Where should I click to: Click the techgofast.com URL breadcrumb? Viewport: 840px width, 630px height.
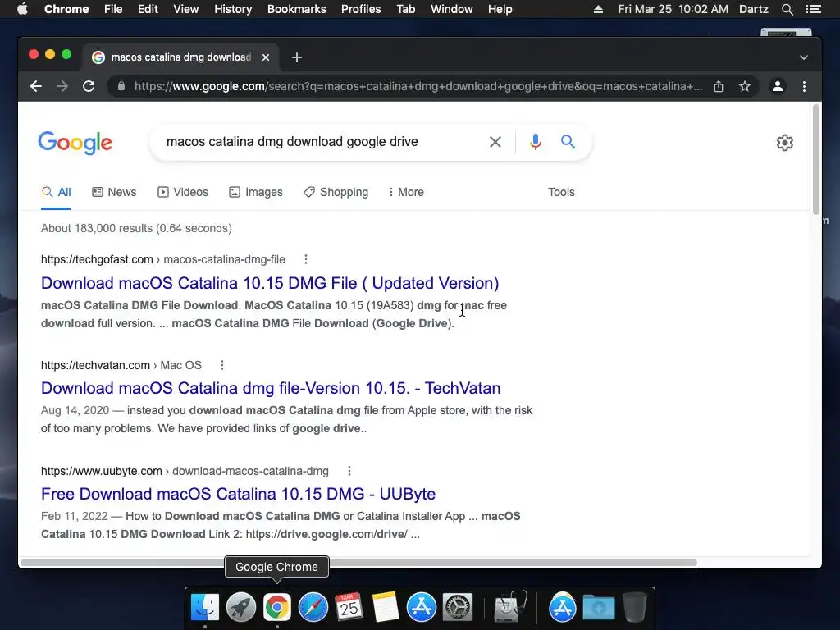click(163, 259)
